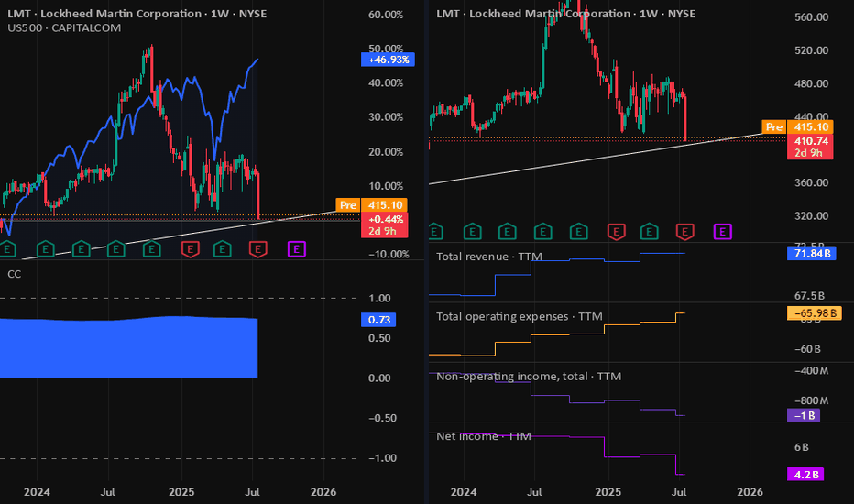Click the −800M label on non-operating income scale
854x504 pixels.
click(x=811, y=401)
